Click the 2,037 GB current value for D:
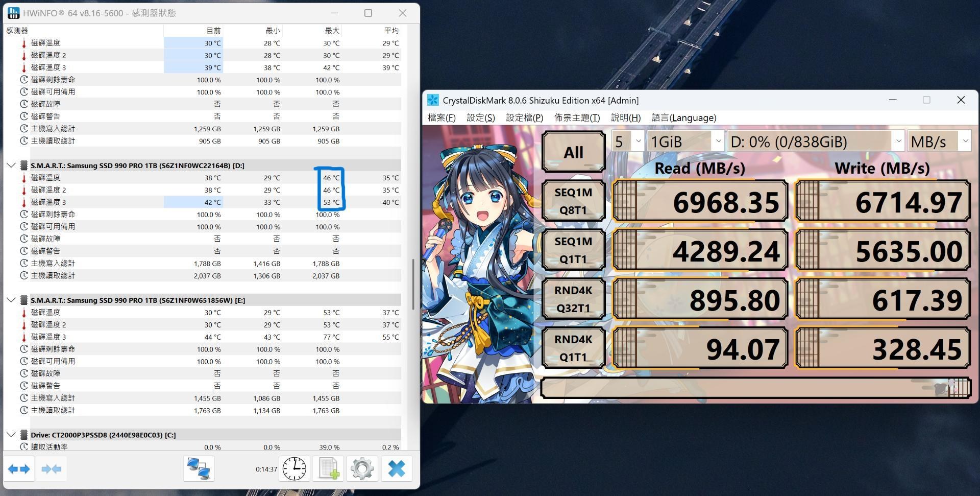Viewport: 980px width, 496px height. coord(207,276)
